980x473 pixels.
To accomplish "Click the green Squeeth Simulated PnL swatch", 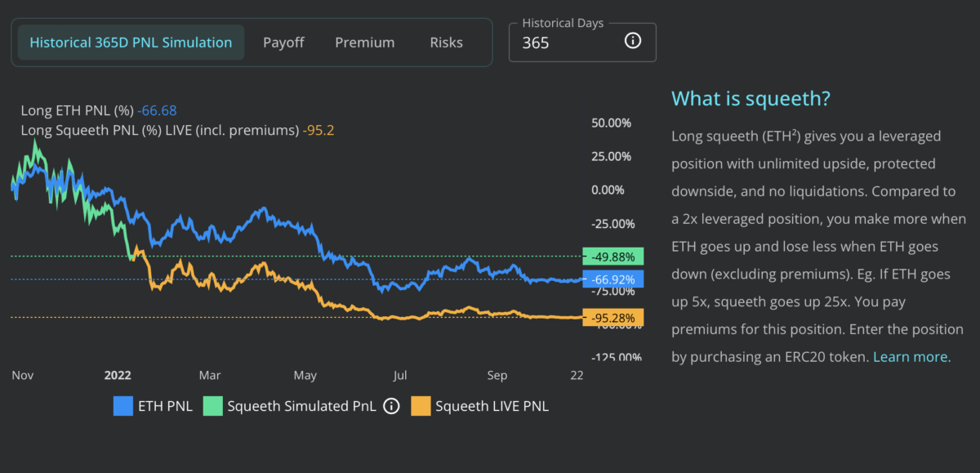I will (x=212, y=405).
